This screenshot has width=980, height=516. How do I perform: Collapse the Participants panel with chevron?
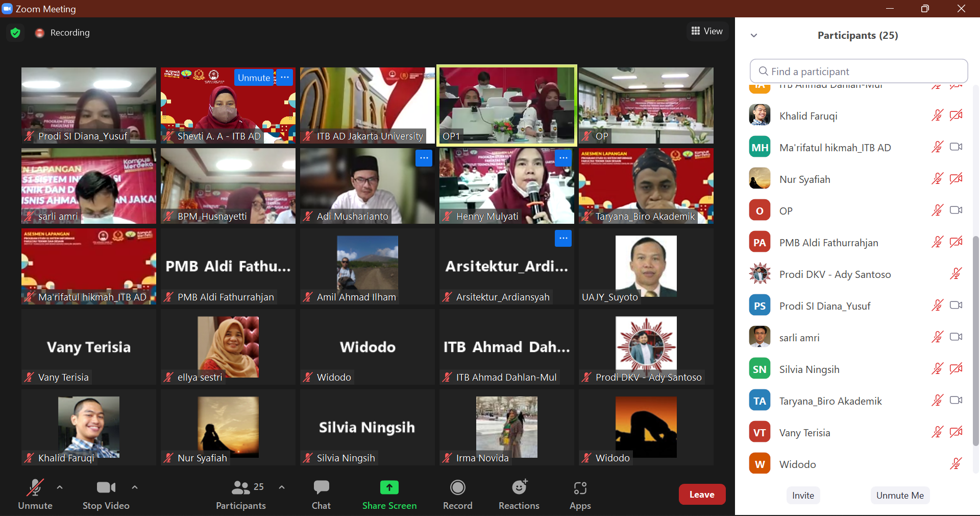tap(754, 35)
